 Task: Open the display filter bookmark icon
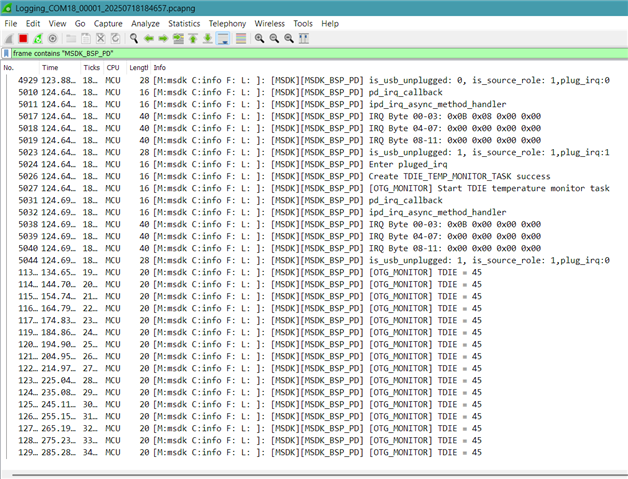coord(6,53)
